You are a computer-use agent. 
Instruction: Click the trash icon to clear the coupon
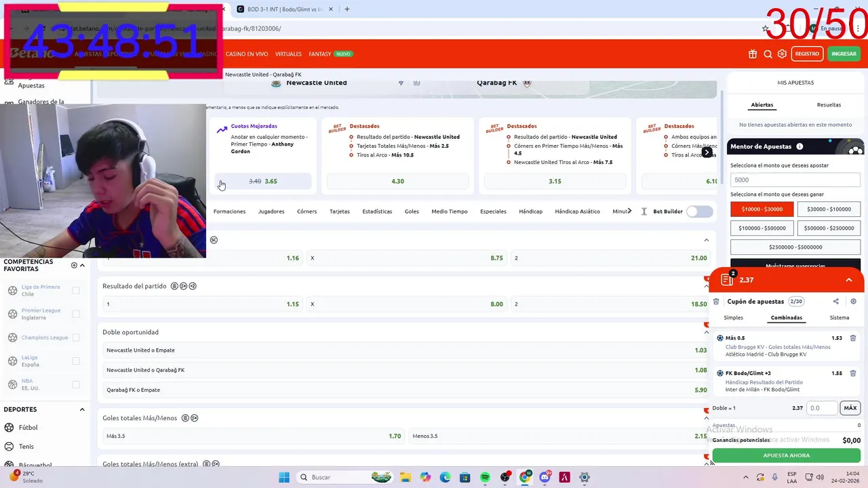[x=716, y=302]
